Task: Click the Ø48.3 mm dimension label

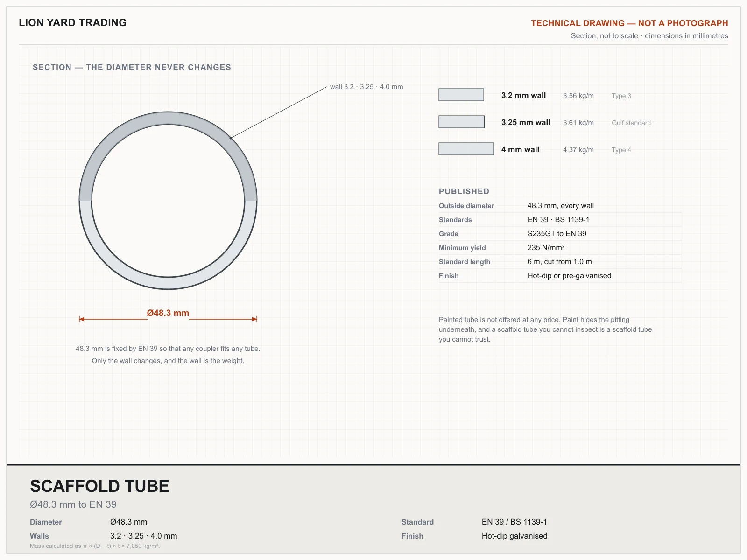Action: pyautogui.click(x=168, y=313)
